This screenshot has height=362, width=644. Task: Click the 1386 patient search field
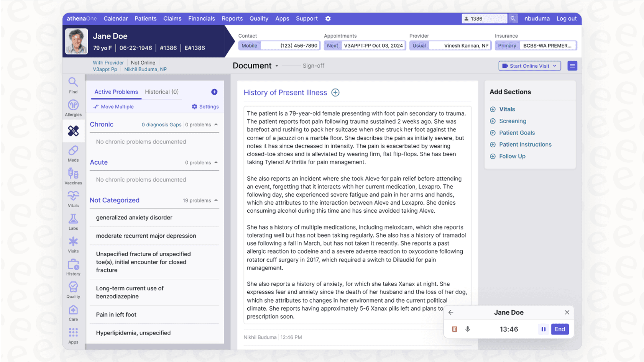[484, 18]
